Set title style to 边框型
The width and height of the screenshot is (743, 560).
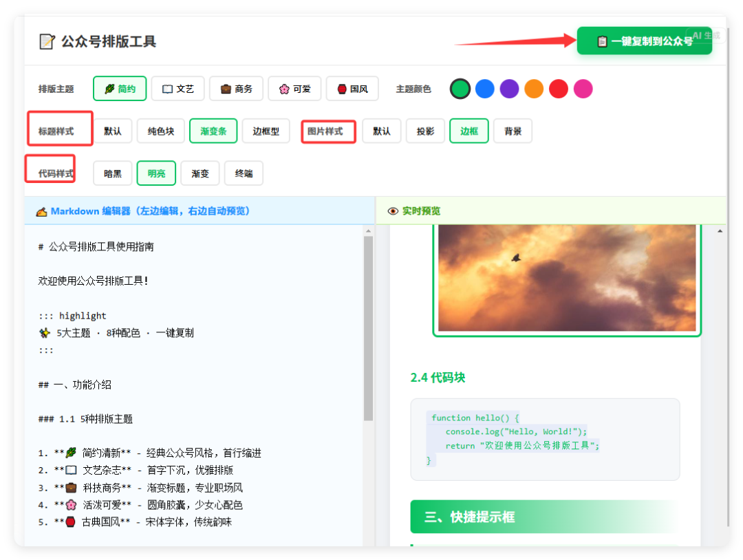tap(266, 131)
